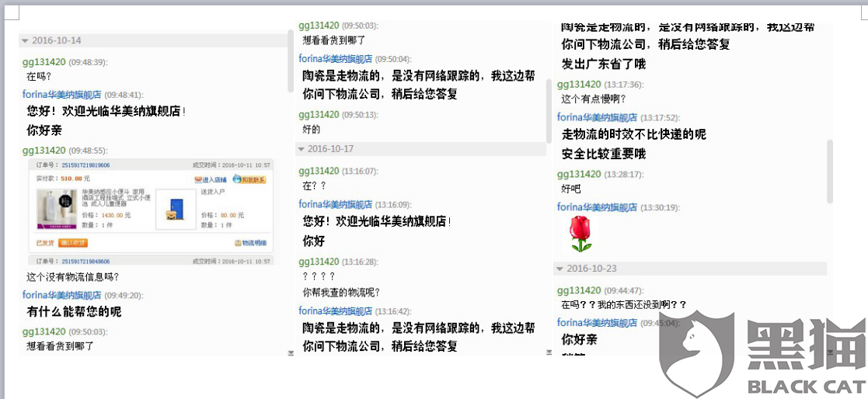Click sender gg131420 at 09:44:47
The height and width of the screenshot is (399, 868).
click(579, 290)
